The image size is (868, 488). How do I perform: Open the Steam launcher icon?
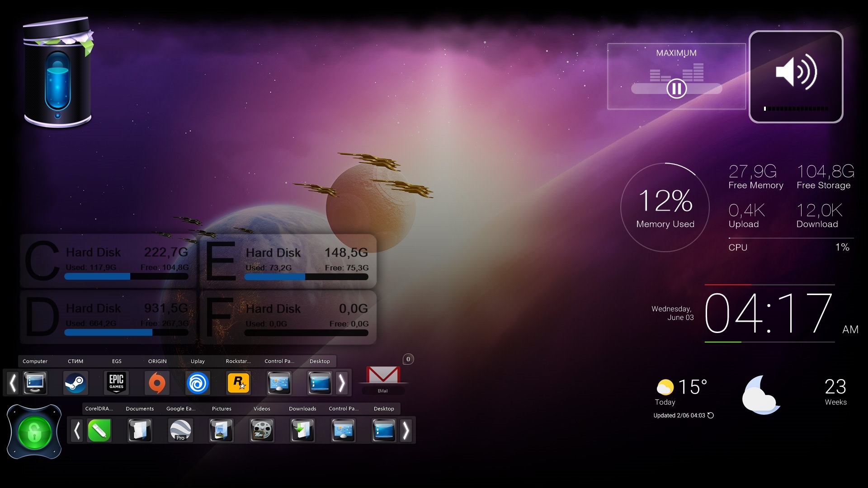click(75, 383)
